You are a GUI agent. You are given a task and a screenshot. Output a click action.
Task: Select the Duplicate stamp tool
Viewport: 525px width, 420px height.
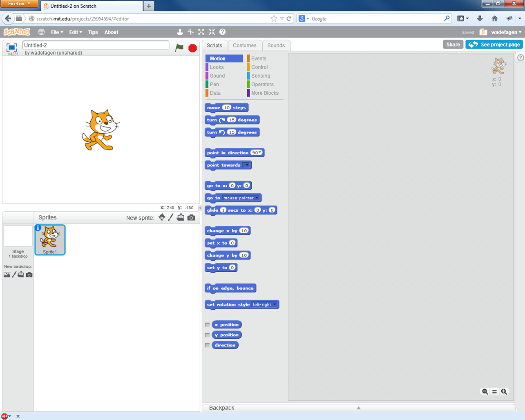pyautogui.click(x=180, y=32)
